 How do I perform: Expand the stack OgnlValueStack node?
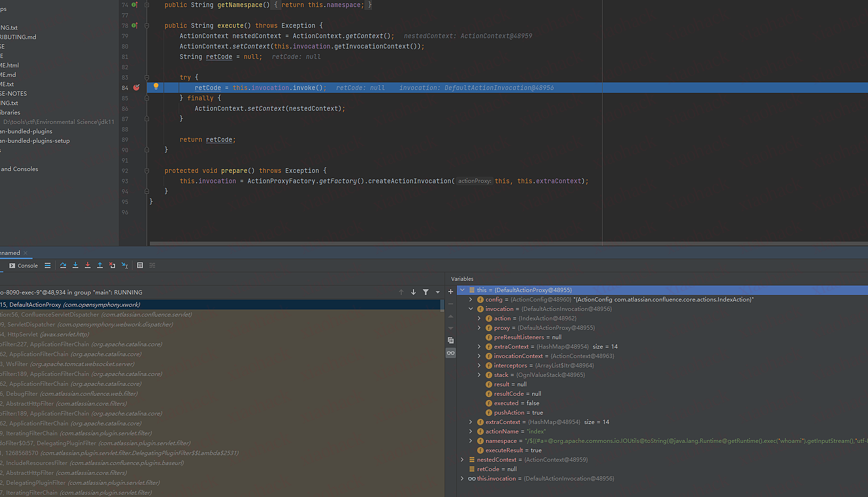479,375
